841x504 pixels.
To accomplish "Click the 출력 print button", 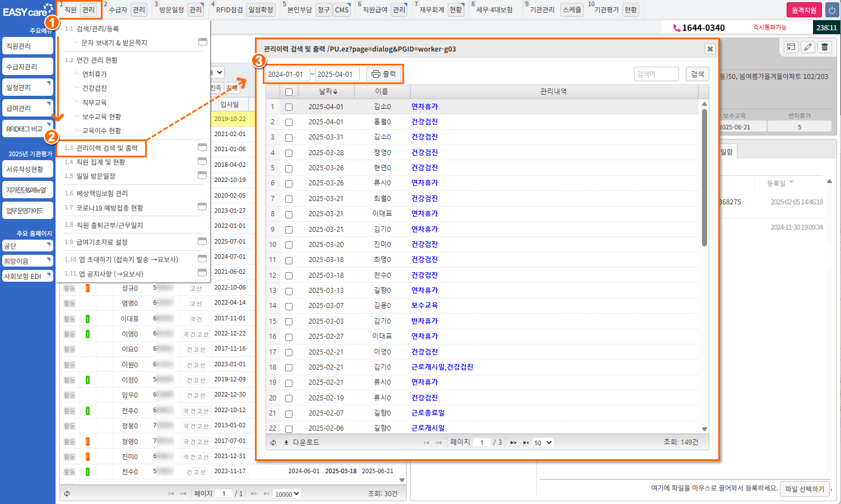I will click(384, 74).
